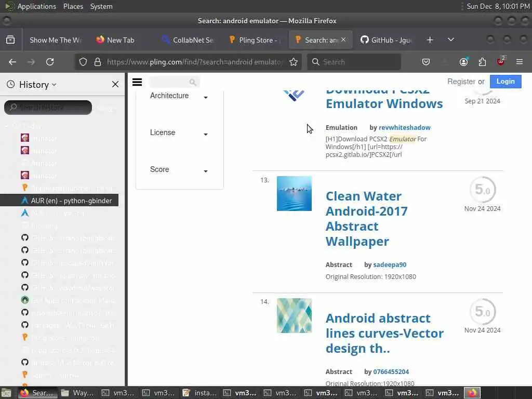
Task: Open a new tab with the plus button
Action: [430, 40]
